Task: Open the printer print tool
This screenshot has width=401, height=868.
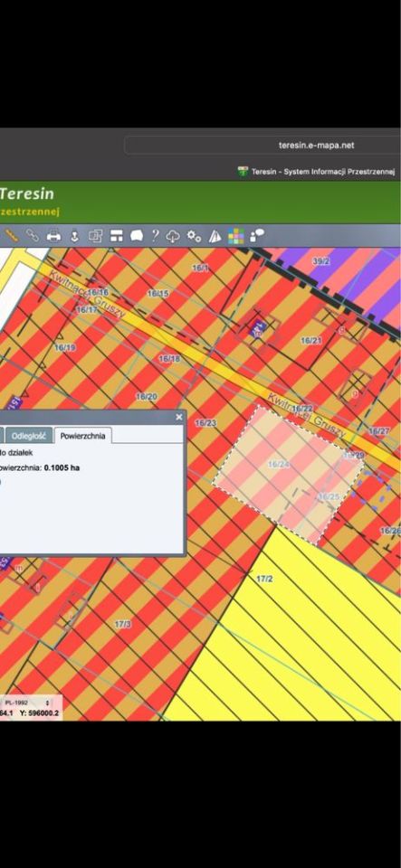Action: pyautogui.click(x=53, y=236)
